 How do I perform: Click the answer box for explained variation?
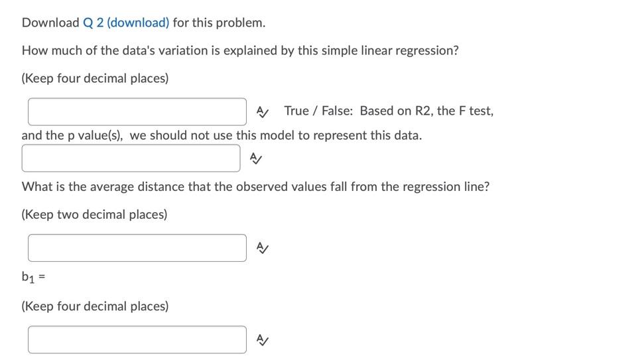(x=137, y=111)
